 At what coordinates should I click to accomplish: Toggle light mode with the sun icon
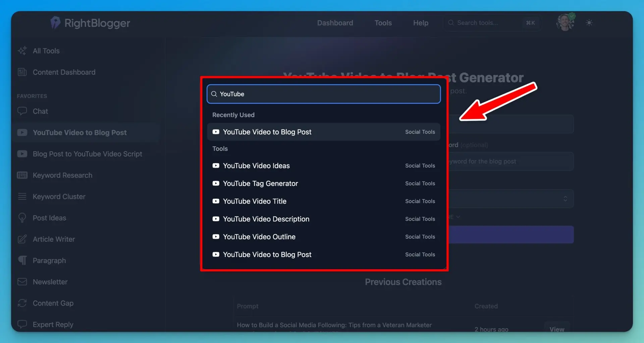pos(589,22)
